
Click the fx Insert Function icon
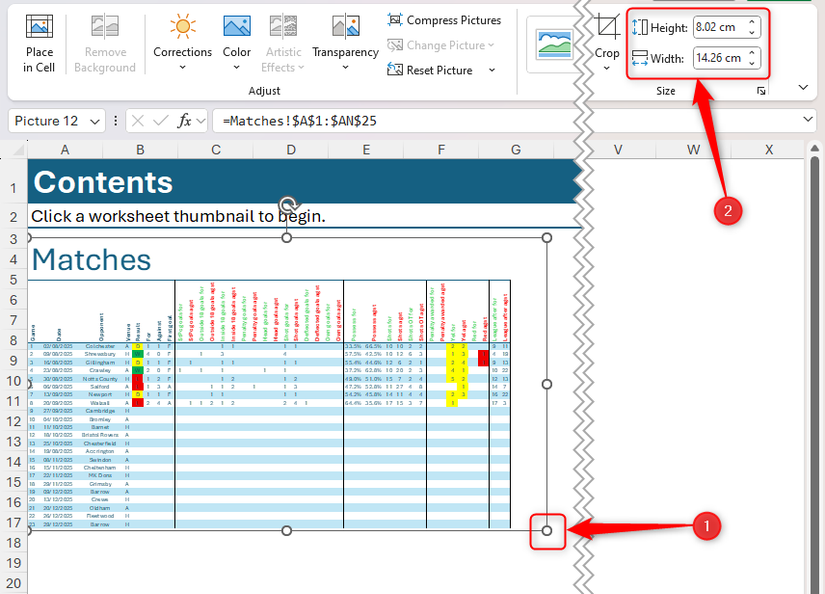click(185, 121)
